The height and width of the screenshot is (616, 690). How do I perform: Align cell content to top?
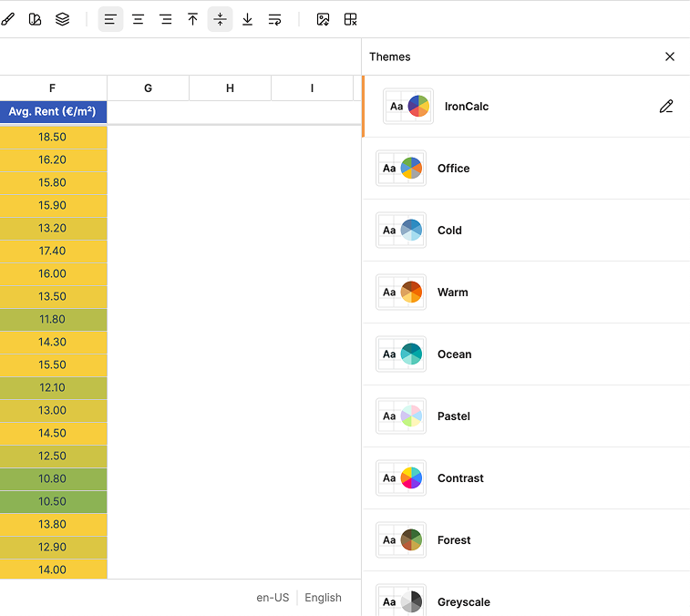coord(192,19)
